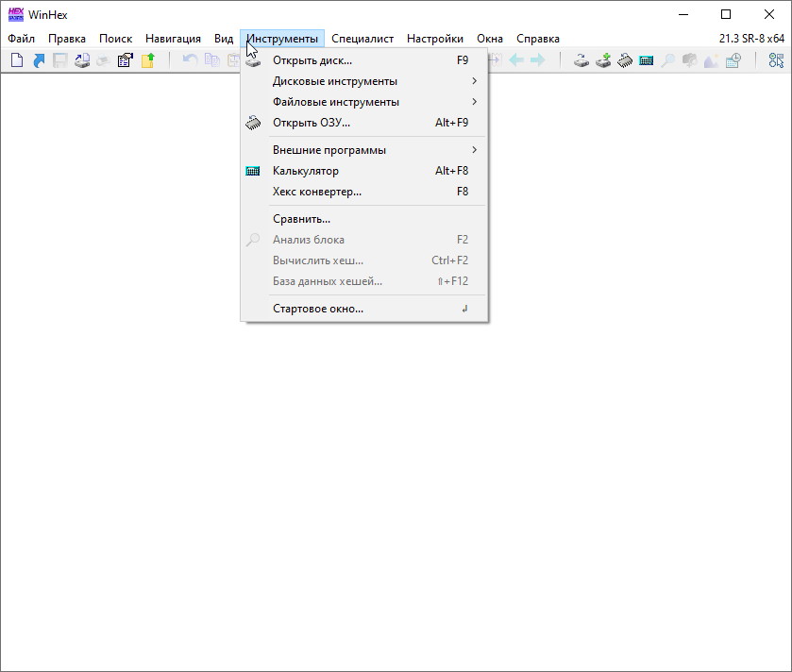Expand the Файловые инструменты submenu
The image size is (792, 672).
[364, 102]
